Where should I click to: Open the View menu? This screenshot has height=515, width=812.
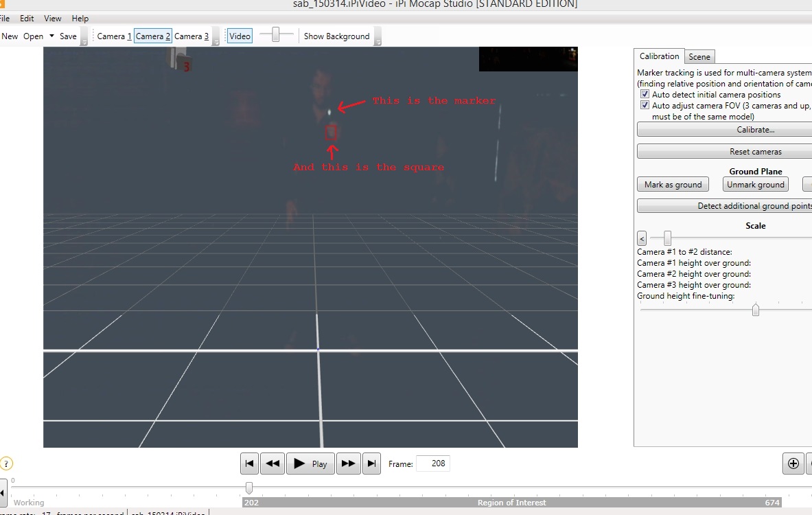tap(52, 18)
